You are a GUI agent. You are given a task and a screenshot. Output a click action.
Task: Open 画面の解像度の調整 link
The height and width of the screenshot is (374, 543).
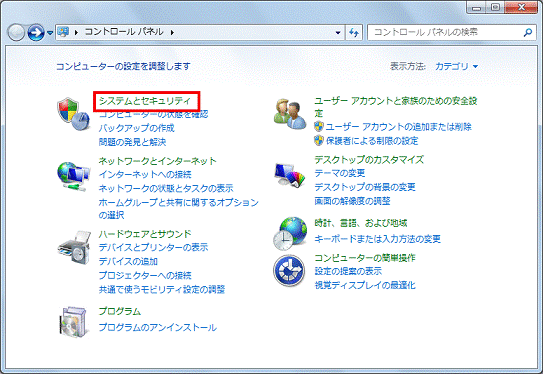tap(352, 201)
